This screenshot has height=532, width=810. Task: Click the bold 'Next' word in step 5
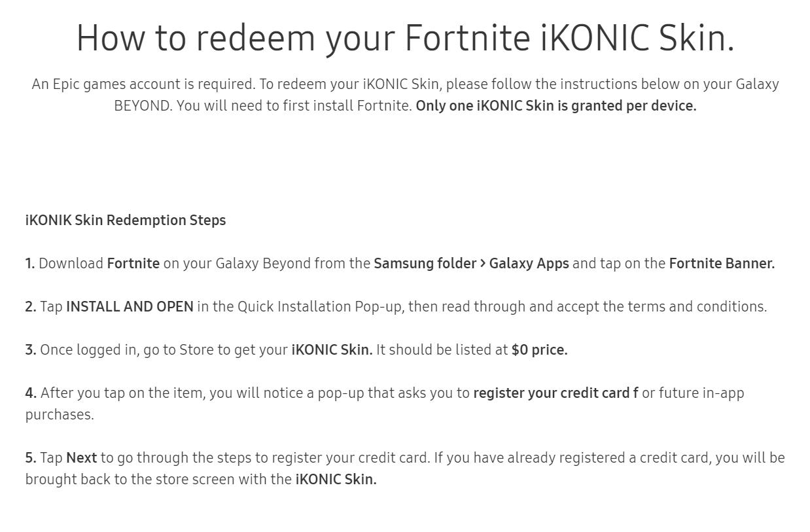(x=82, y=457)
